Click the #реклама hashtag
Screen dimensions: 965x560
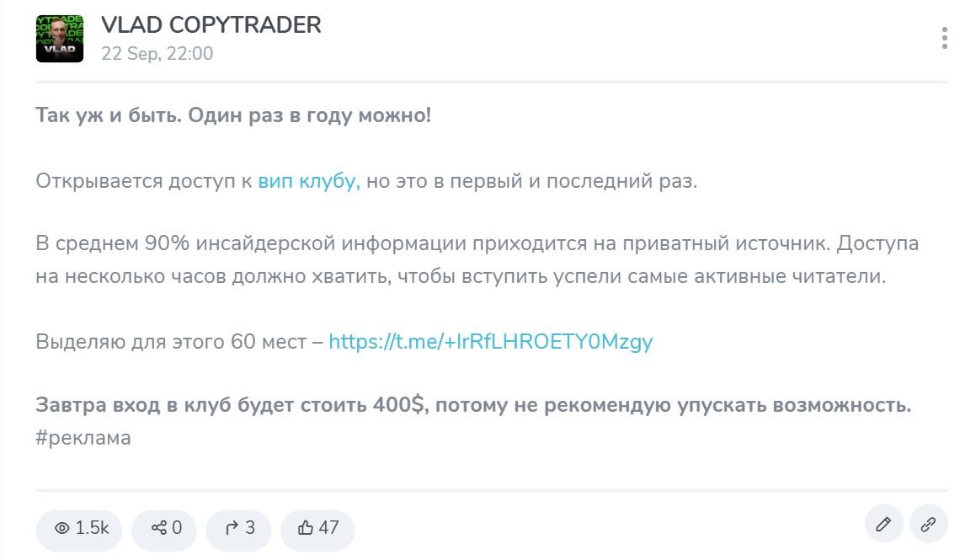click(83, 438)
